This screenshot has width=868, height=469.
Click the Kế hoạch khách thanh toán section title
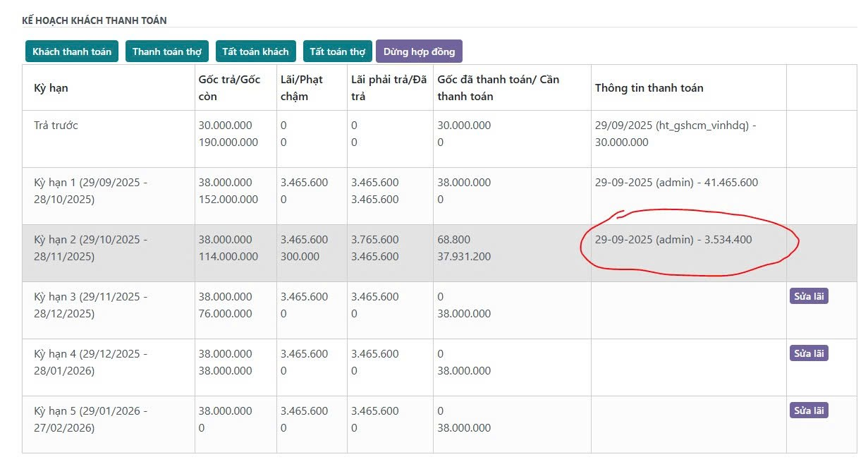coord(94,20)
